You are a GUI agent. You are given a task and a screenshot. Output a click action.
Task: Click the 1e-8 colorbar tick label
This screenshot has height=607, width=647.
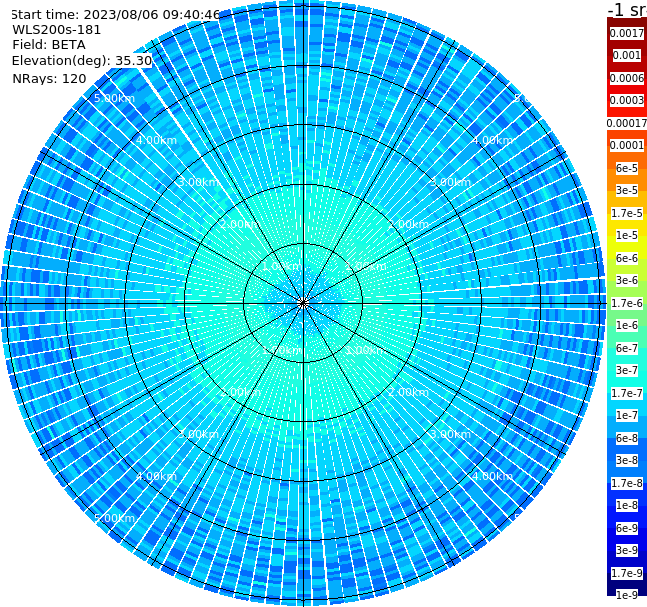click(x=627, y=505)
